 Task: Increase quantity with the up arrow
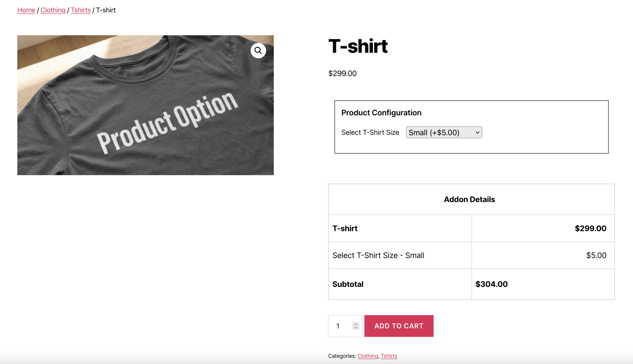click(356, 324)
